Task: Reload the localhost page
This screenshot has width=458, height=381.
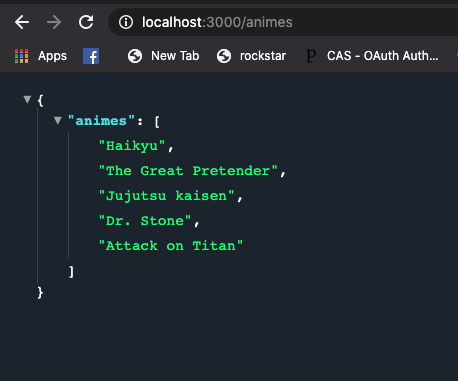Action: [86, 22]
